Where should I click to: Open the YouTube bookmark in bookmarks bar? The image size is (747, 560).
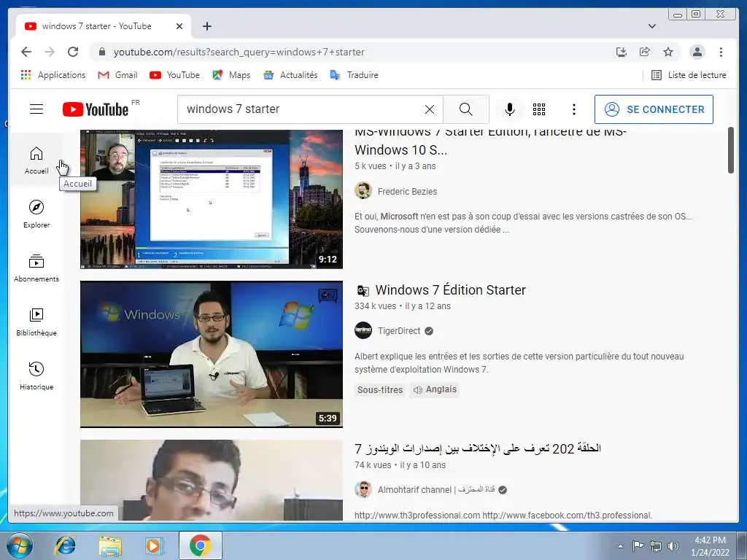tap(174, 75)
